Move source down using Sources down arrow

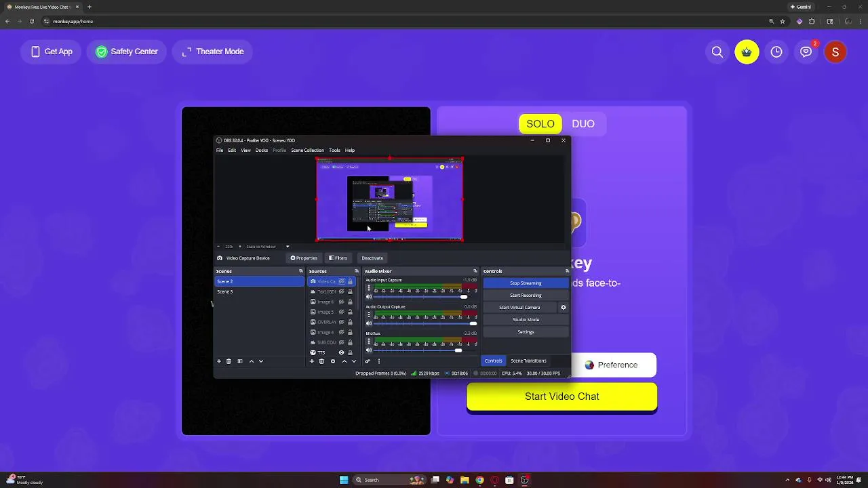click(354, 361)
